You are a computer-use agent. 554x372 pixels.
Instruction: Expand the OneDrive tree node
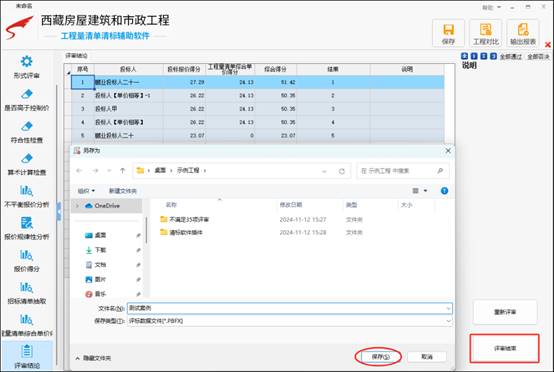pos(77,206)
